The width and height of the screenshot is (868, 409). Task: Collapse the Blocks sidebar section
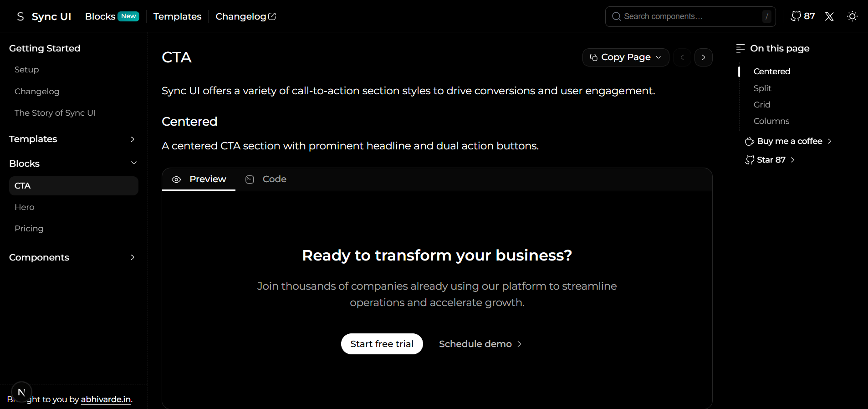tap(133, 163)
